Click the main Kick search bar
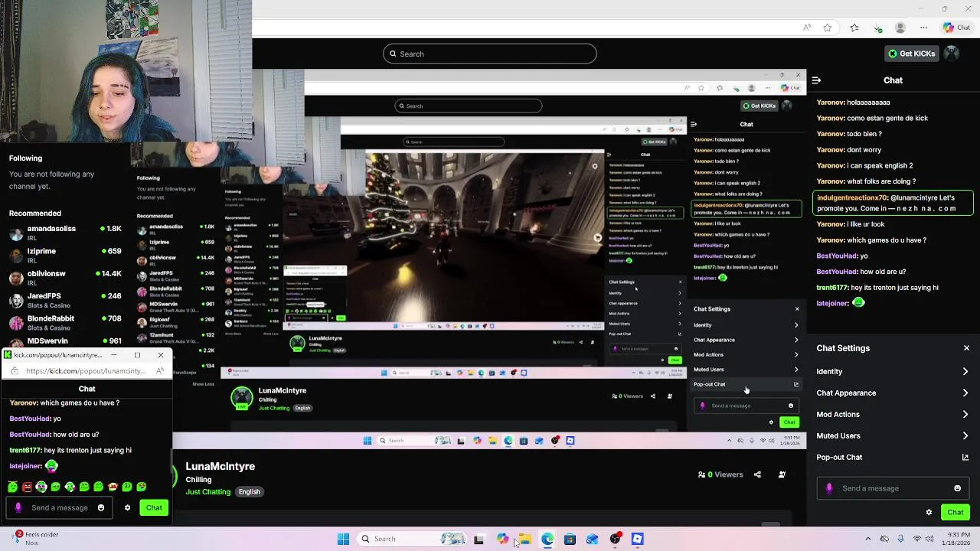Image resolution: width=980 pixels, height=551 pixels. (490, 54)
